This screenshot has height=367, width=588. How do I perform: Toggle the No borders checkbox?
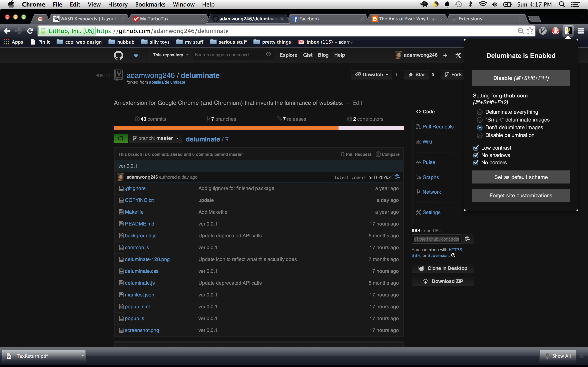[476, 163]
